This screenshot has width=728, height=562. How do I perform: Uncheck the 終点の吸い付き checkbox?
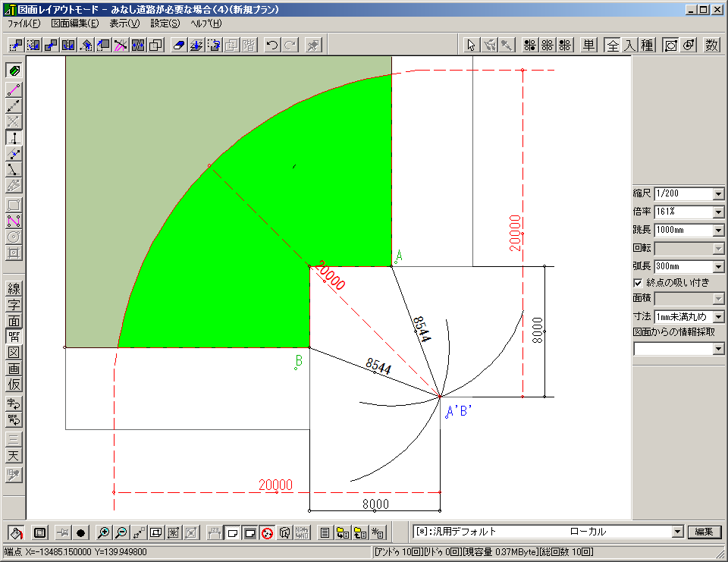[638, 282]
